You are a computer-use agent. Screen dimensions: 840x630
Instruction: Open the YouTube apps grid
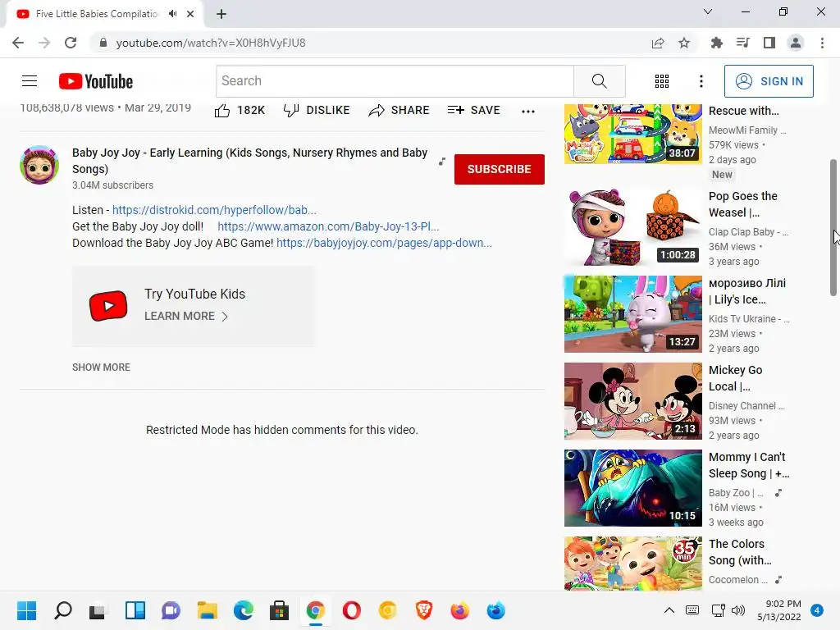pos(662,81)
